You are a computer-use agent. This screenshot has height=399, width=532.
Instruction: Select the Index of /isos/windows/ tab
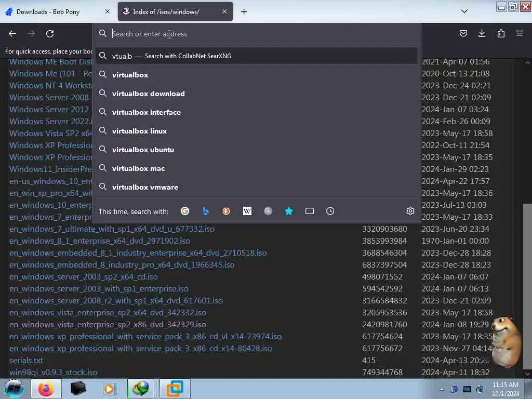pyautogui.click(x=175, y=12)
